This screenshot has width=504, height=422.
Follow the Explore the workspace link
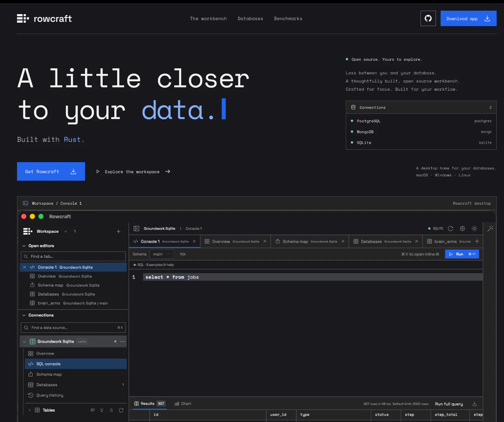133,172
